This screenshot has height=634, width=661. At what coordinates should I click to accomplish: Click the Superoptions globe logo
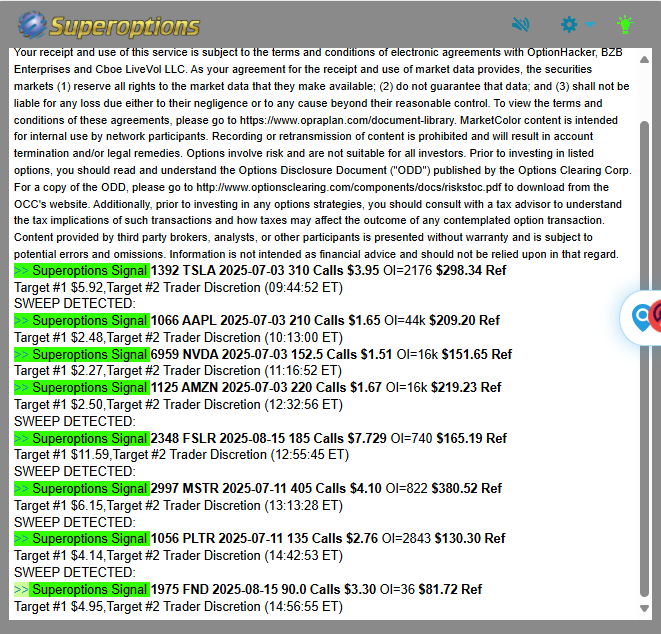tap(32, 25)
